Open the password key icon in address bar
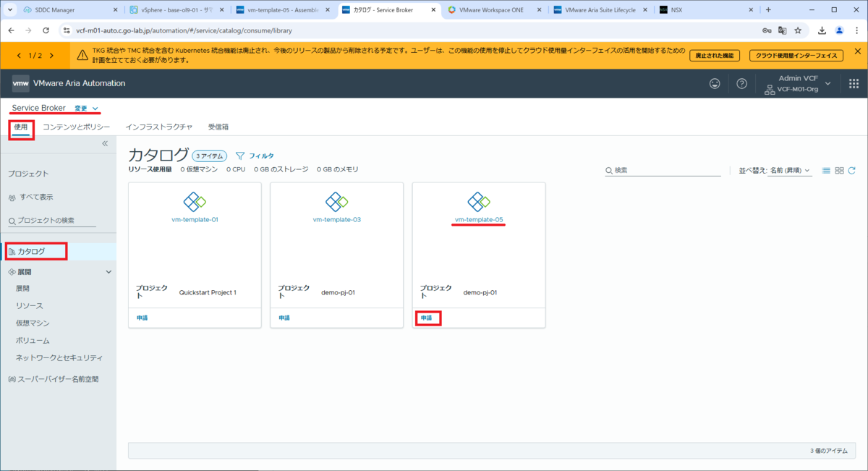 pyautogui.click(x=766, y=30)
